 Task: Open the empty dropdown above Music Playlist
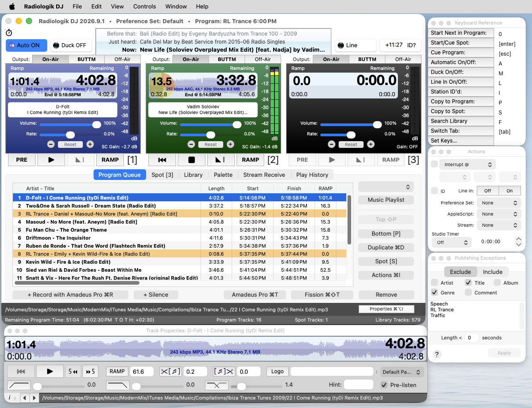[x=386, y=187]
